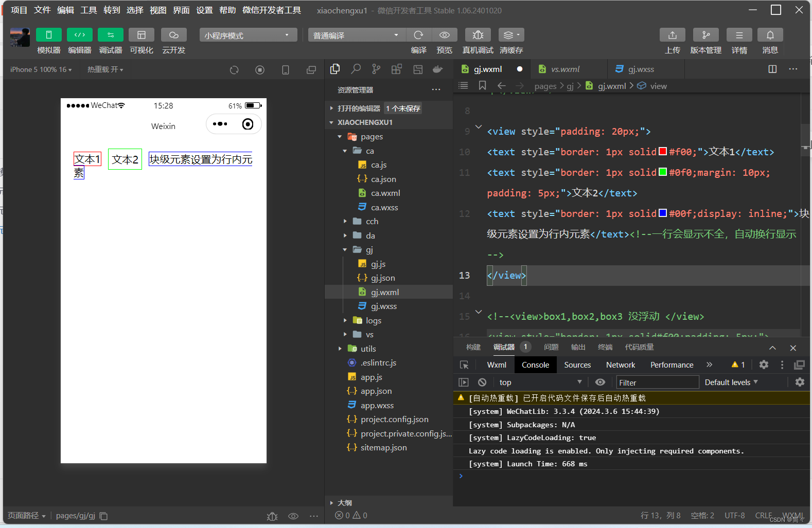
Task: Open the 编辑 menu
Action: [65, 10]
